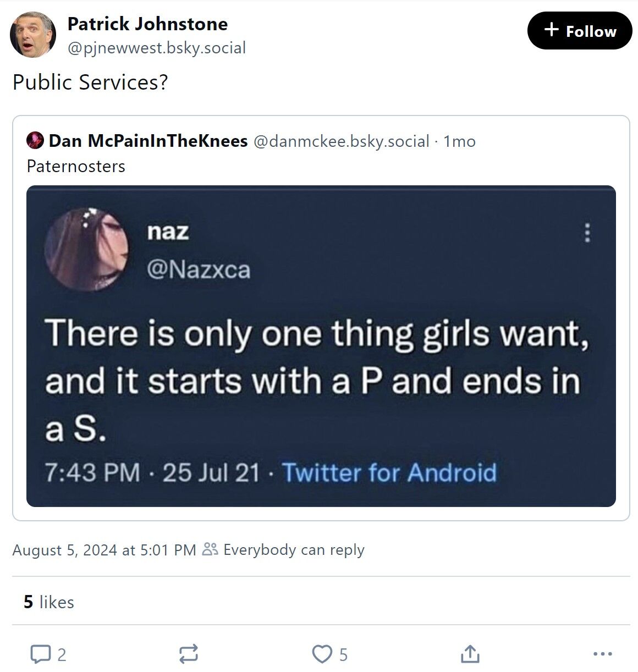Open the quoted Paternosters post
Viewport: 638px width, 672px height.
coord(77,166)
